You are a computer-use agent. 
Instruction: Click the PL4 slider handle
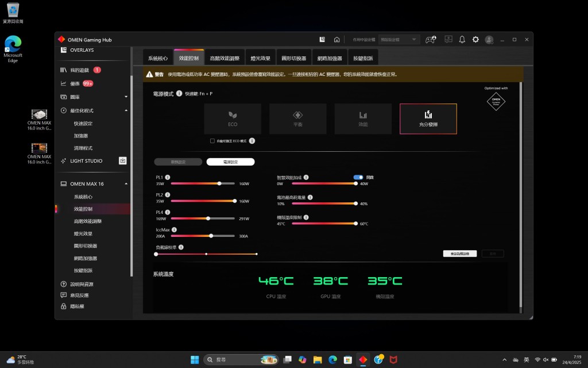pos(208,218)
